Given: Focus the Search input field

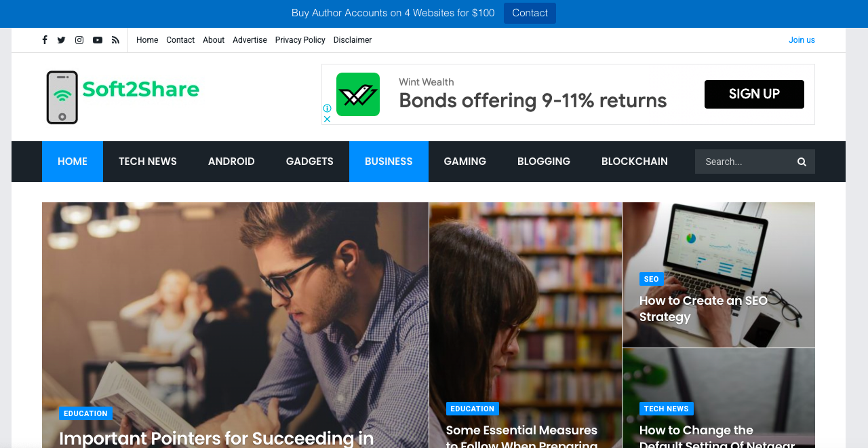Looking at the screenshot, I should click(745, 162).
